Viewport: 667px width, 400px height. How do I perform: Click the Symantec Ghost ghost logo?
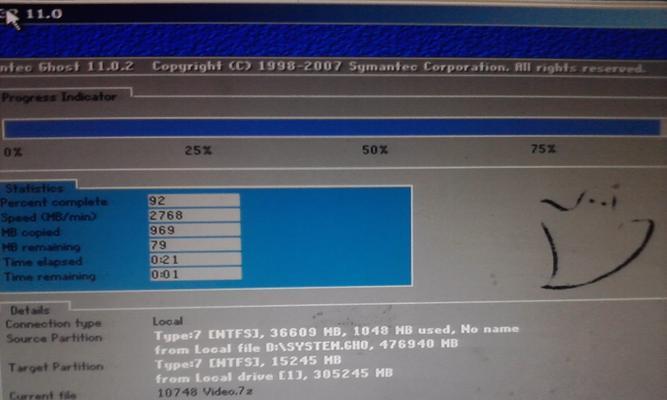tap(598, 238)
